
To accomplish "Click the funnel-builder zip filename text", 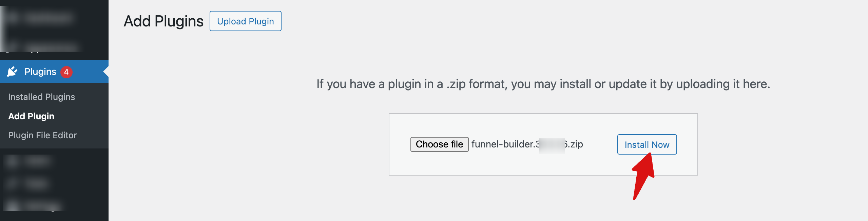I will coord(527,144).
